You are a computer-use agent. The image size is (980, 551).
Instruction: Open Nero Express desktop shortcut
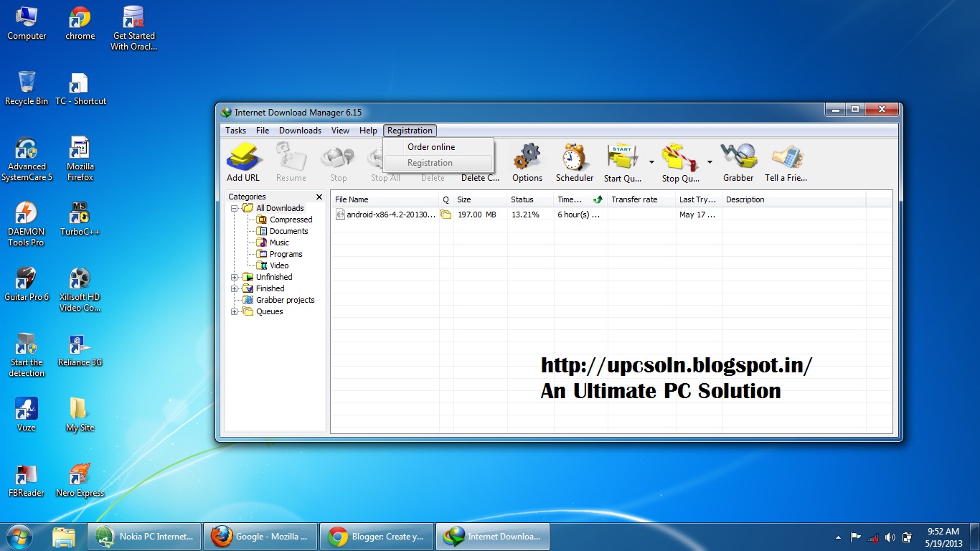[80, 480]
